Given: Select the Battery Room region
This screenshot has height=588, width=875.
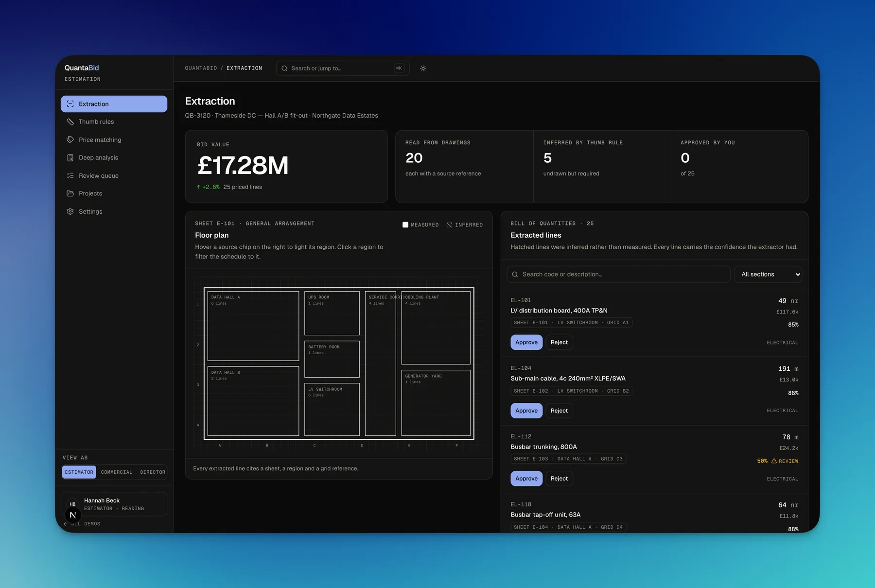Looking at the screenshot, I should click(332, 360).
